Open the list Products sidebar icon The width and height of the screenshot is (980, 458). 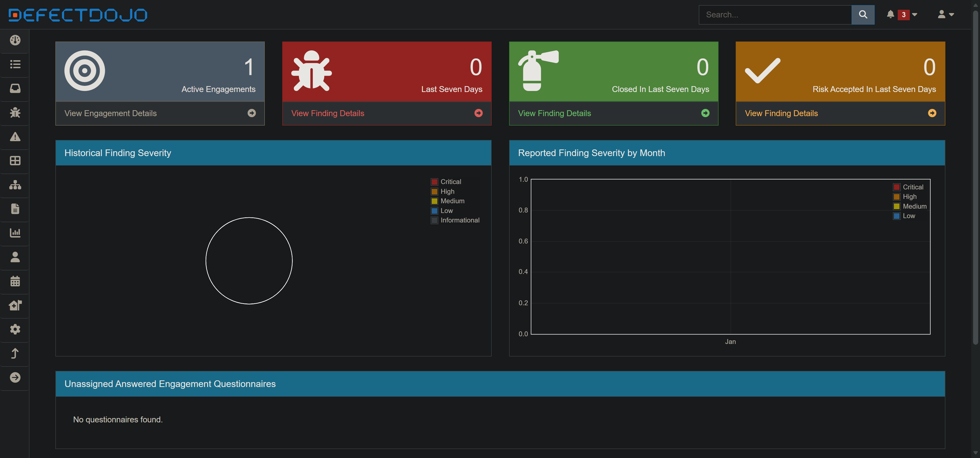(15, 64)
